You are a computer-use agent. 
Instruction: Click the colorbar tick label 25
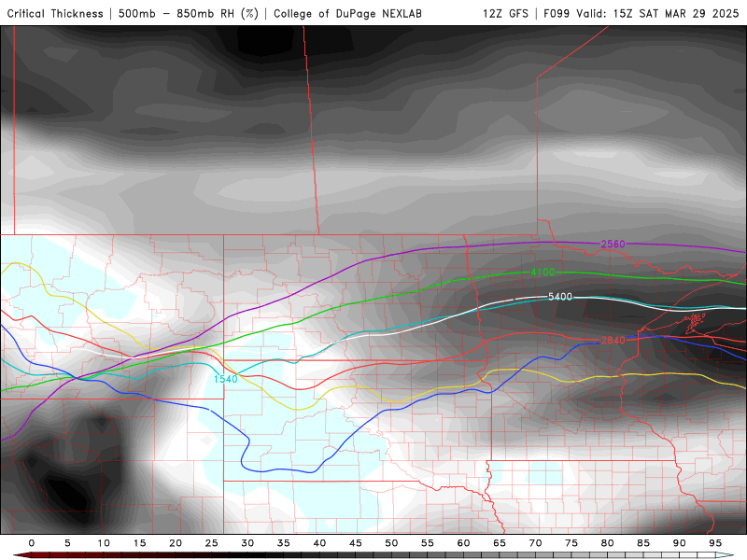[x=212, y=543]
